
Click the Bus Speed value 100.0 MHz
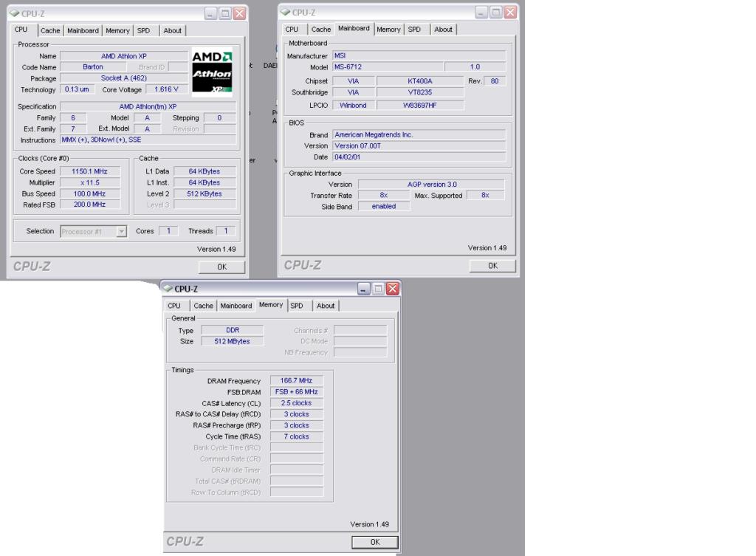(x=89, y=193)
